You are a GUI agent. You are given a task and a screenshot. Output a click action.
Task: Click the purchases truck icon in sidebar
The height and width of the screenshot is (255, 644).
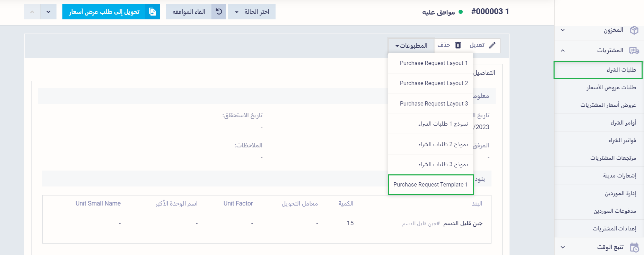click(634, 51)
